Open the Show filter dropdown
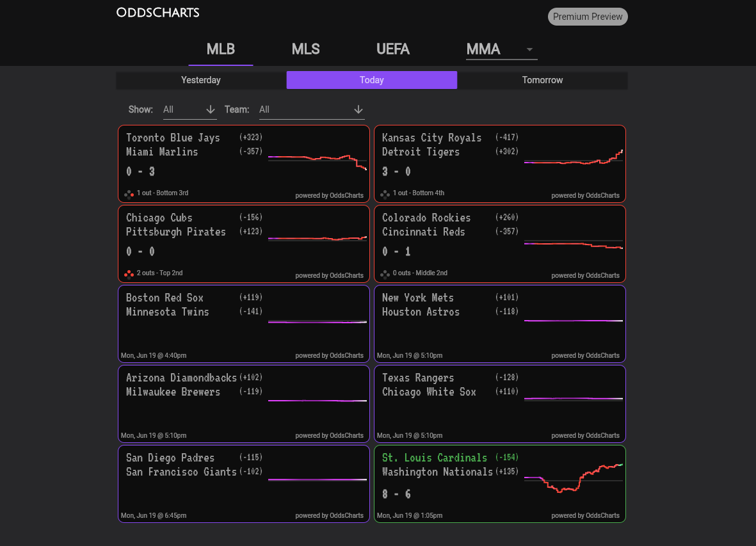Image resolution: width=756 pixels, height=546 pixels. (189, 109)
